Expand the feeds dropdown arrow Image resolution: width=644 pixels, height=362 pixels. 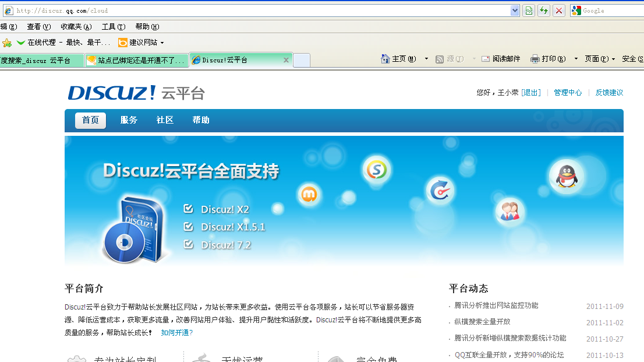click(x=474, y=59)
